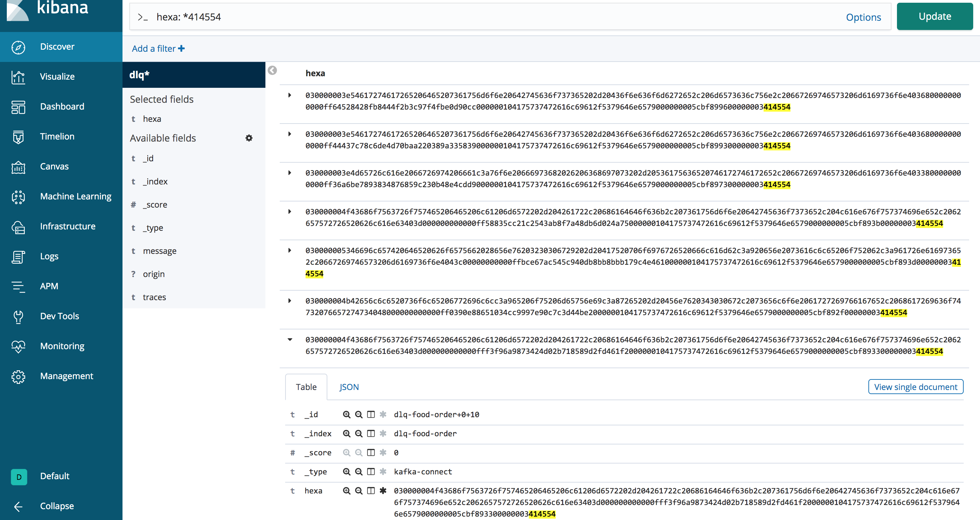Screen dimensions: 980x520
Task: Click the Update button
Action: point(934,16)
